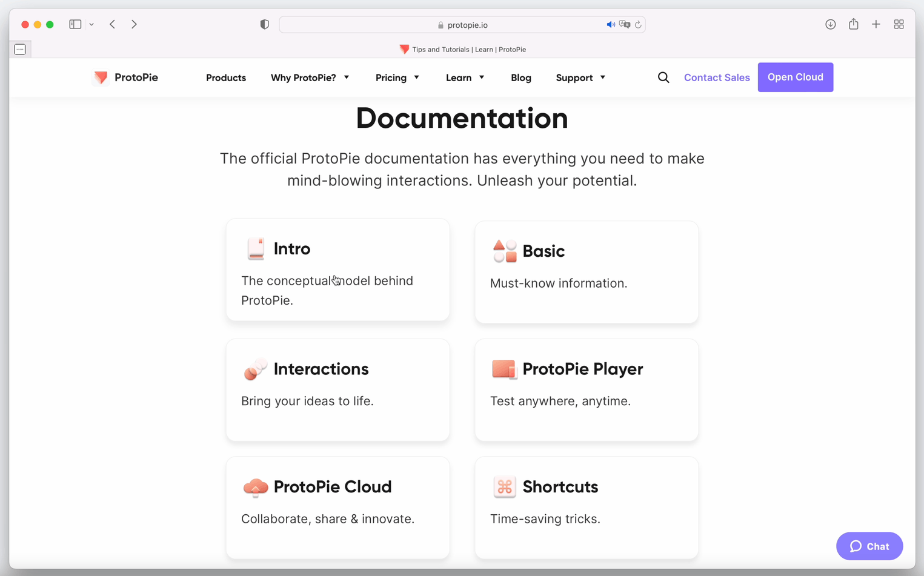Click the Pricing menu label
The width and height of the screenshot is (924, 576).
tap(391, 78)
